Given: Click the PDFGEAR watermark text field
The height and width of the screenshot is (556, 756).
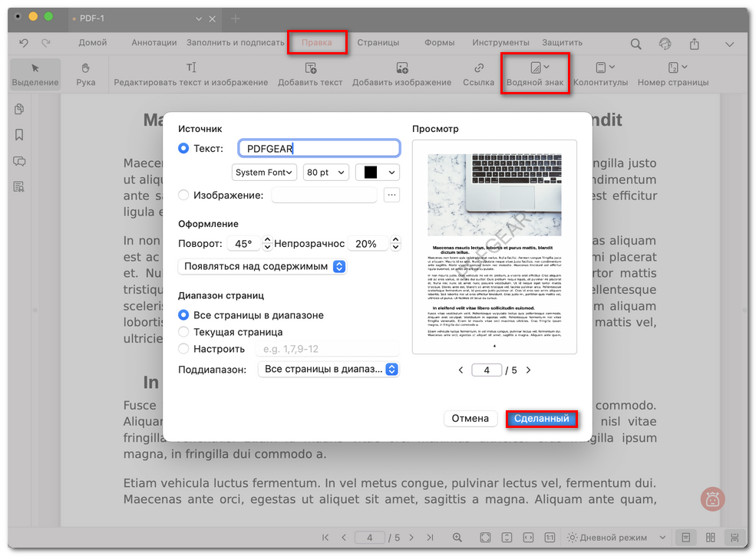Looking at the screenshot, I should tap(319, 149).
